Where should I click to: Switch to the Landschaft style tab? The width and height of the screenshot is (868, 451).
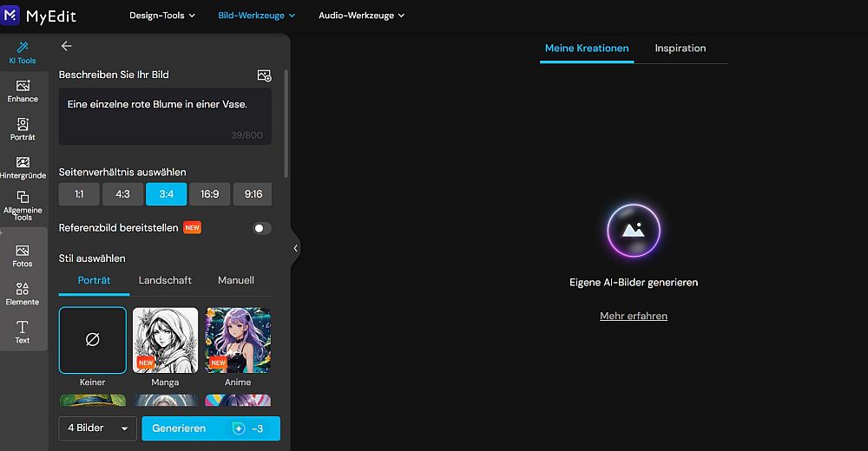point(165,280)
